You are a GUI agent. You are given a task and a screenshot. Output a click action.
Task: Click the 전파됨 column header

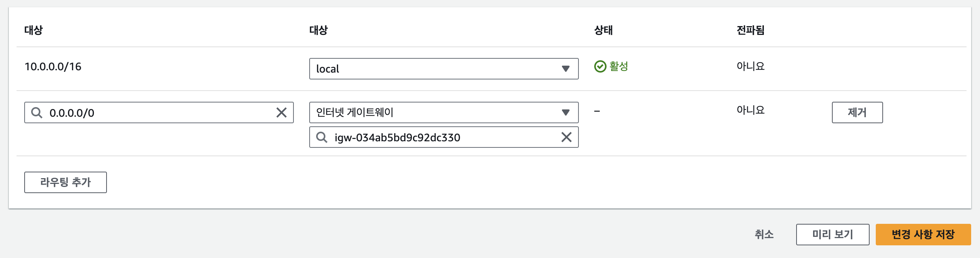pyautogui.click(x=750, y=30)
